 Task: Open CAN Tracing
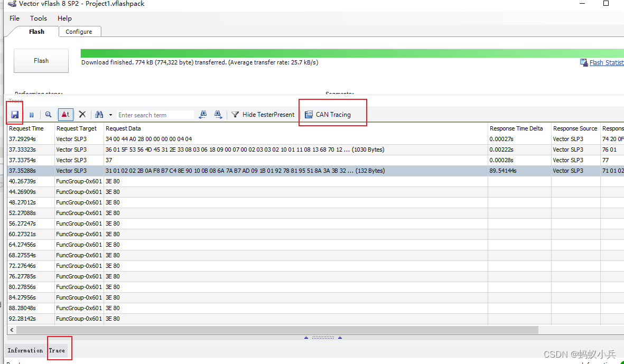pyautogui.click(x=328, y=115)
